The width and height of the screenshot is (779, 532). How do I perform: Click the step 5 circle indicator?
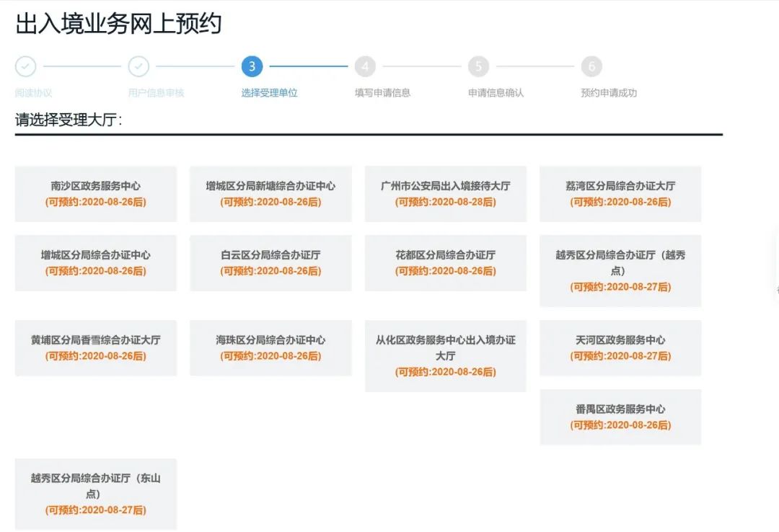pyautogui.click(x=478, y=67)
